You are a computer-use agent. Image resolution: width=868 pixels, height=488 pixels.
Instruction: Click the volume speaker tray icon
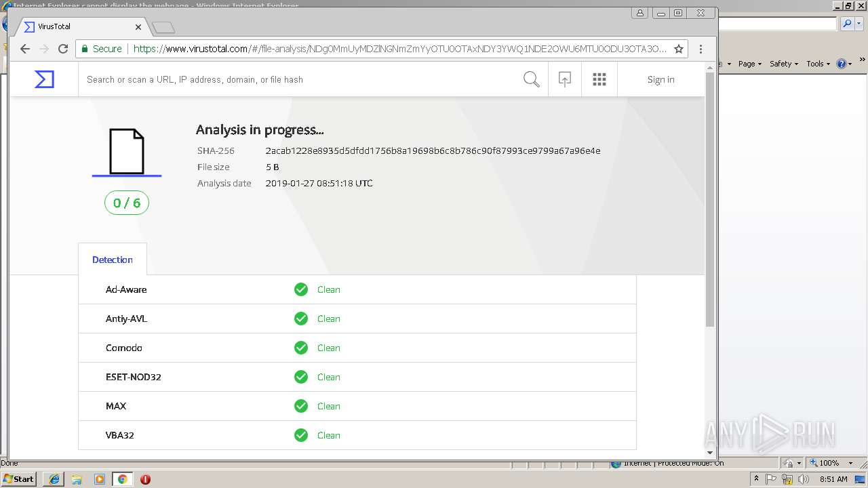coord(804,479)
